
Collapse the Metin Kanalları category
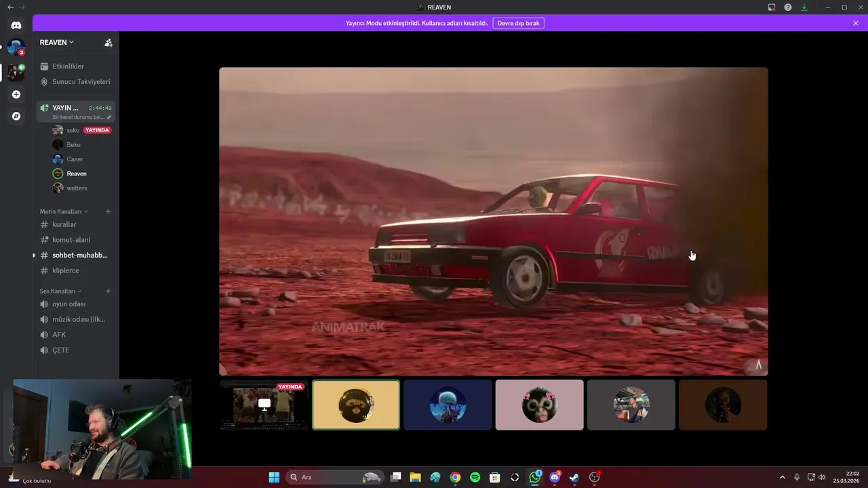[64, 211]
